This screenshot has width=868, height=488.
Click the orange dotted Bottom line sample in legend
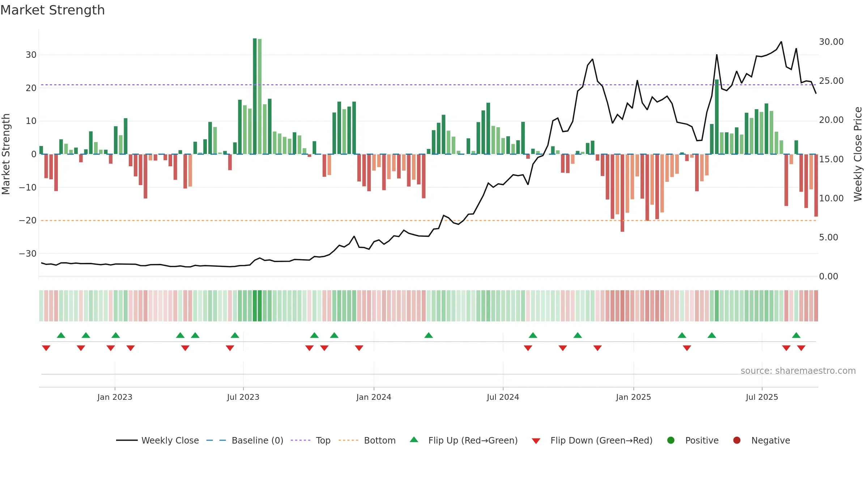coord(349,440)
